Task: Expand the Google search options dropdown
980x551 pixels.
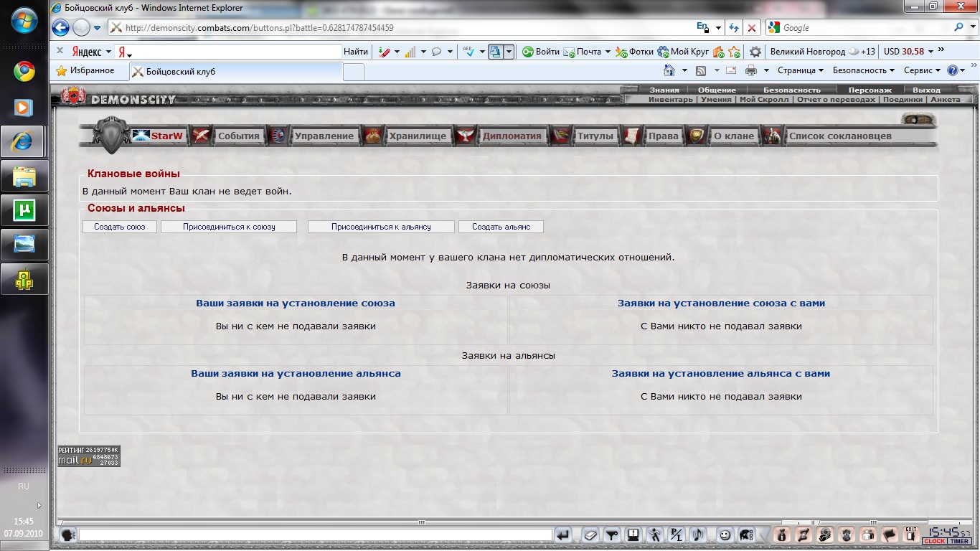Action: click(971, 28)
